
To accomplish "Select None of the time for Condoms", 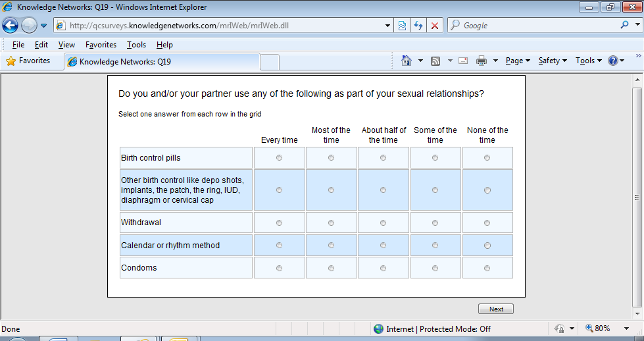I will [x=487, y=269].
